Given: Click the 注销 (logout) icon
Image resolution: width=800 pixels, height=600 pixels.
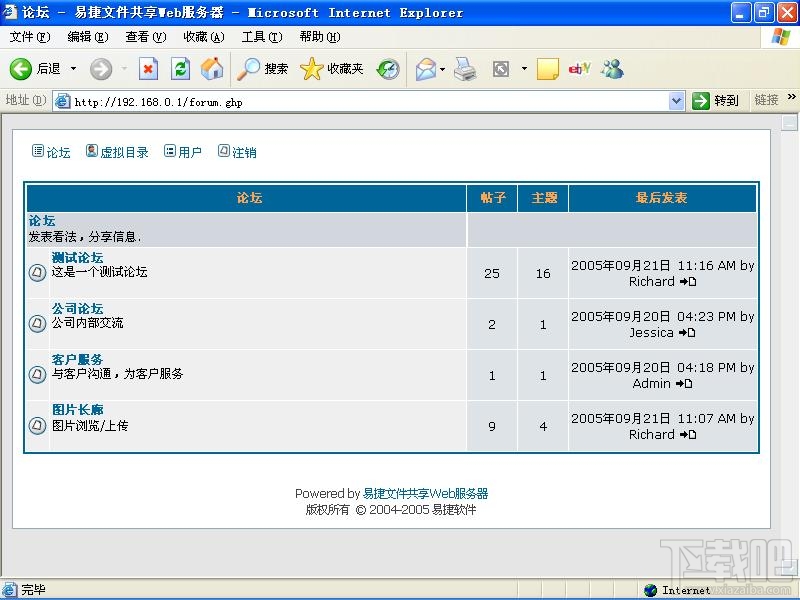Looking at the screenshot, I should coord(225,152).
